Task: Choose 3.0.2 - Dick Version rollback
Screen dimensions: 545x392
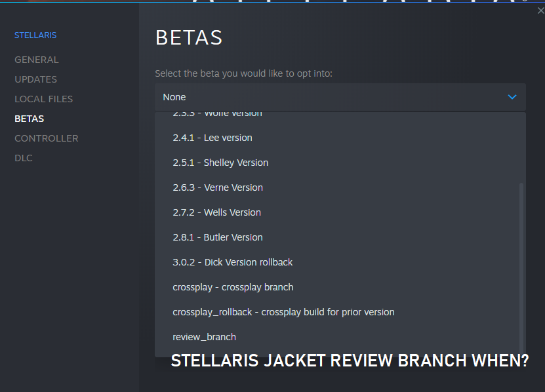Action: coord(340,262)
